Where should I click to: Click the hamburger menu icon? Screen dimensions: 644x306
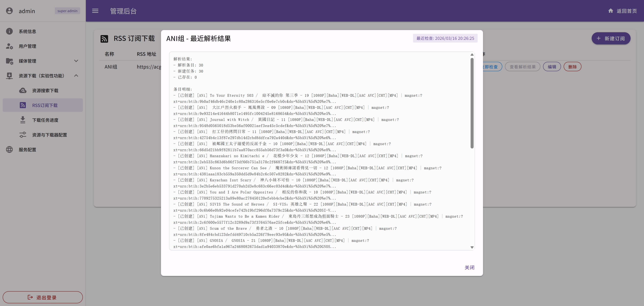click(95, 11)
